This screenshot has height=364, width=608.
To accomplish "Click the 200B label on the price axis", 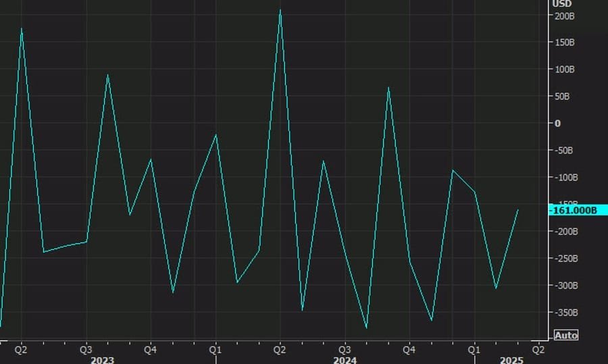I will pyautogui.click(x=564, y=16).
